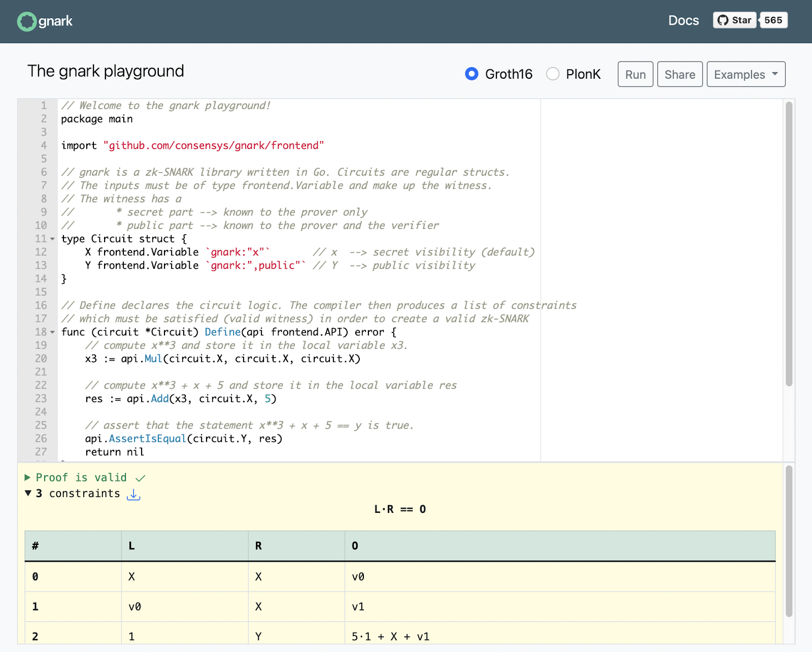Screen dimensions: 812x652
Task: Click the 'api.AssertIsEqual' code line
Action: [x=184, y=439]
